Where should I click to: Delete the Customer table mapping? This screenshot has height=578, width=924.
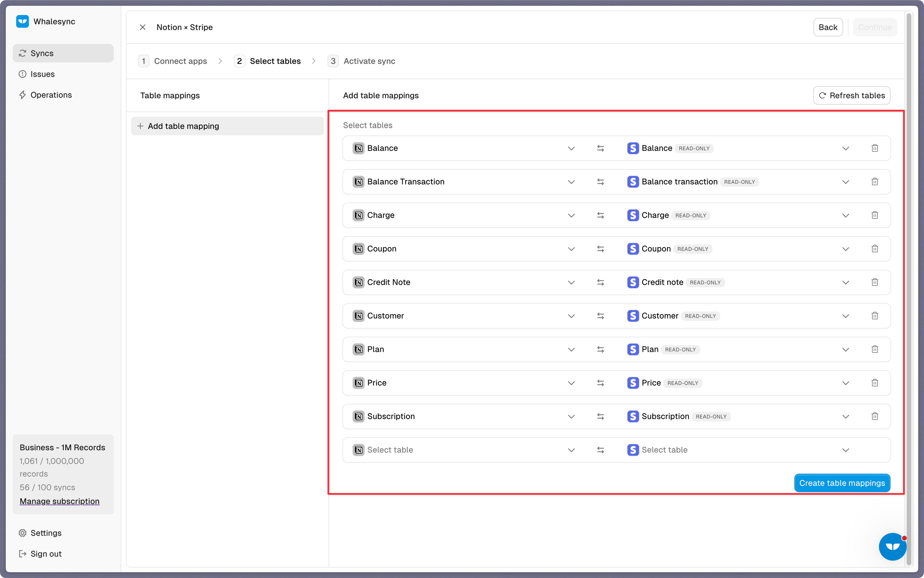pos(875,316)
